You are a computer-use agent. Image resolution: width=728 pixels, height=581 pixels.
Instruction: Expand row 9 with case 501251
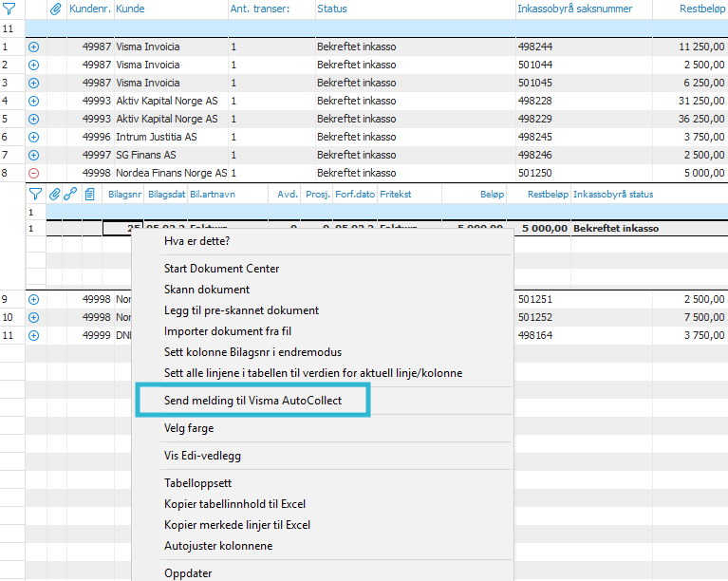pos(33,299)
